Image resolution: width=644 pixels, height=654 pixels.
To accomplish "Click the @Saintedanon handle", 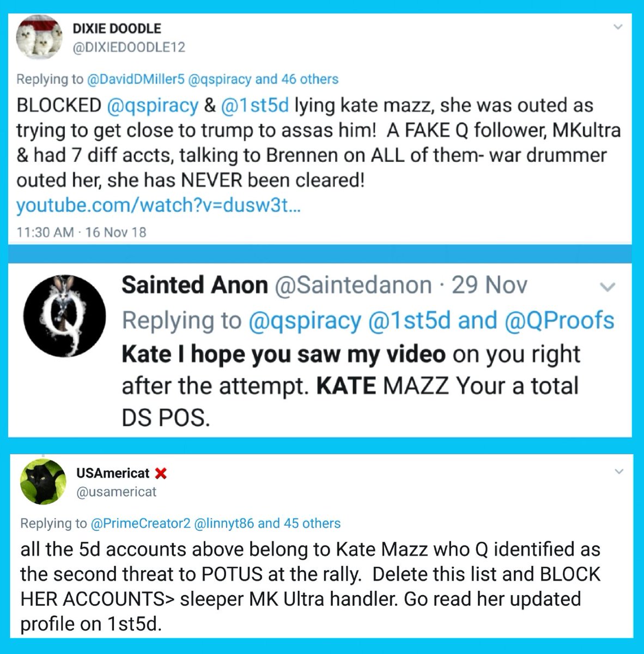I will pyautogui.click(x=353, y=285).
